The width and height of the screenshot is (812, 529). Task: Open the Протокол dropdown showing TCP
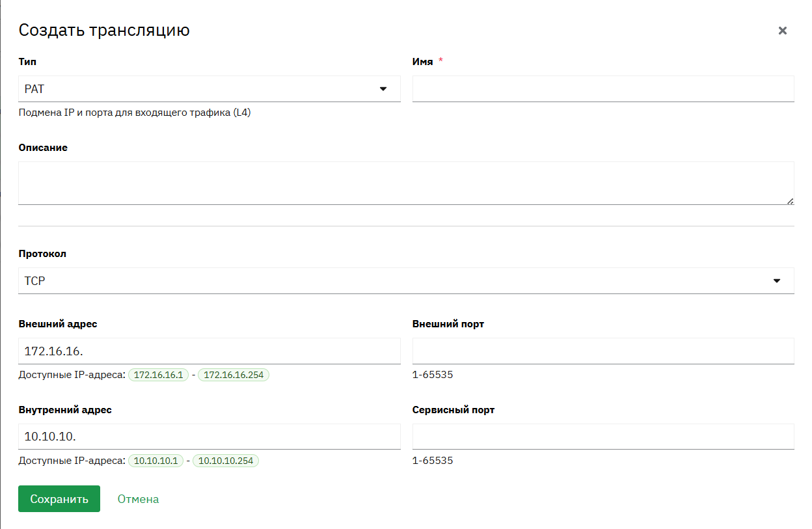406,280
